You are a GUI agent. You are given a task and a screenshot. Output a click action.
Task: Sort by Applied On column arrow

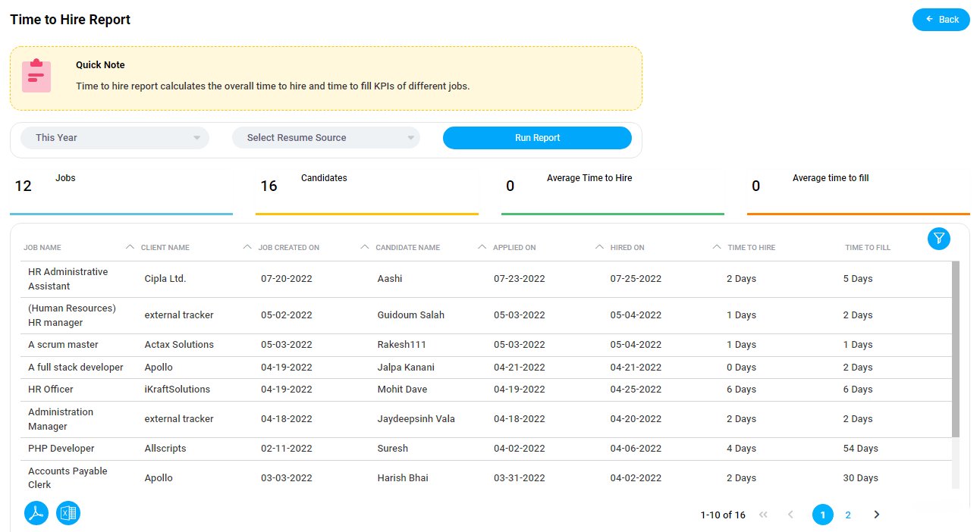(600, 247)
